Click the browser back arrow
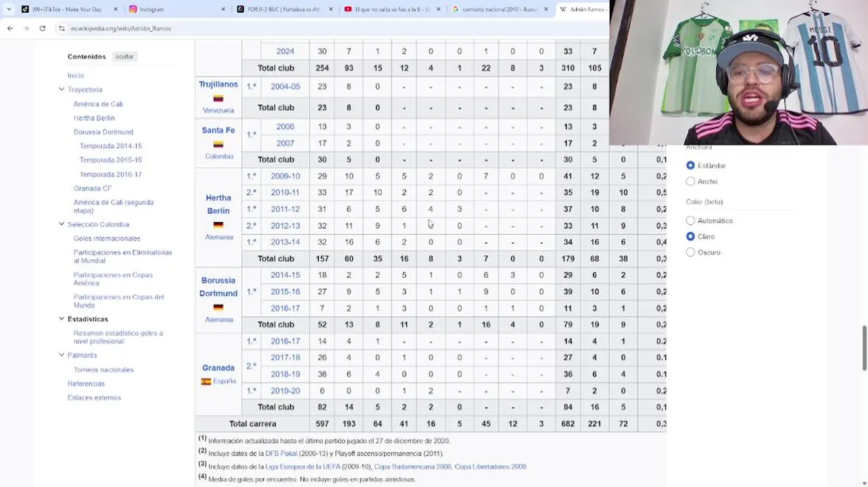This screenshot has height=487, width=868. coord(10,28)
